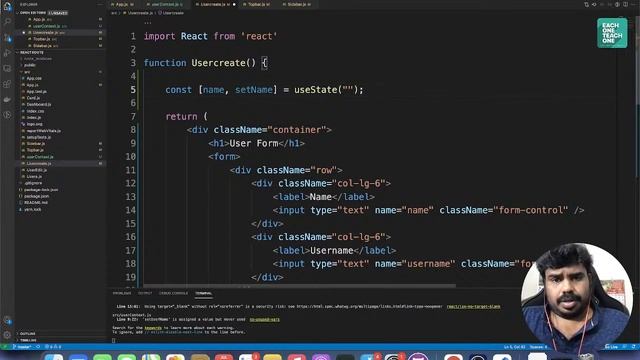
Task: Select the Terminal panel tab
Action: (203, 293)
